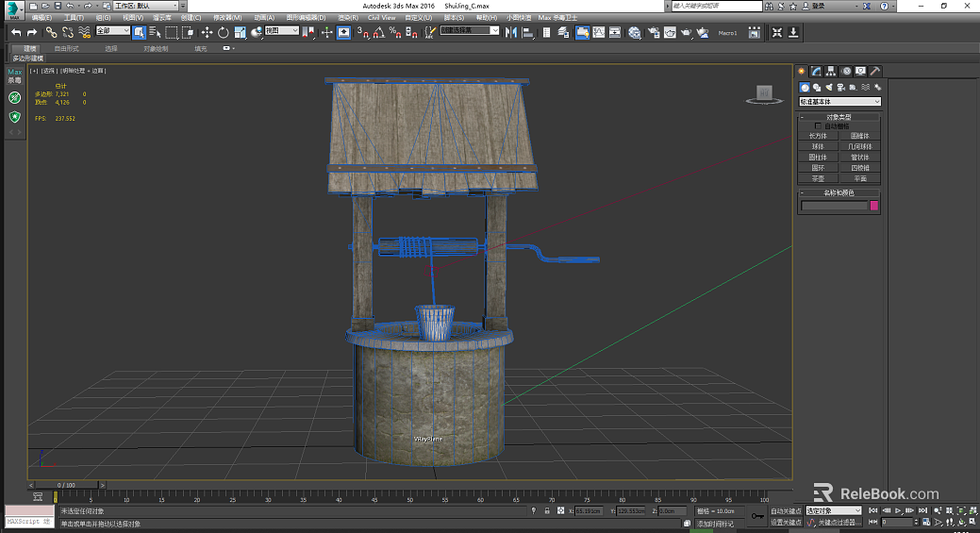This screenshot has height=533, width=980.
Task: Open the Mirror tool
Action: coord(511,32)
